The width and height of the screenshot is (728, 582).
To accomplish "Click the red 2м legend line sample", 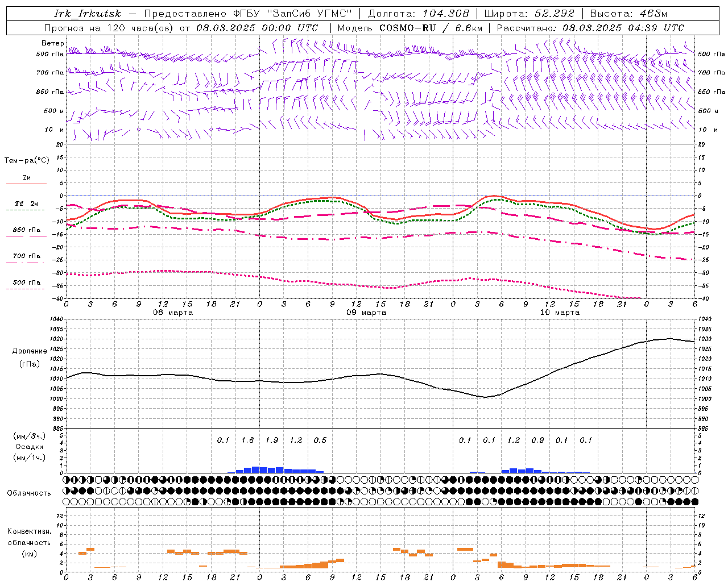I will [26, 184].
